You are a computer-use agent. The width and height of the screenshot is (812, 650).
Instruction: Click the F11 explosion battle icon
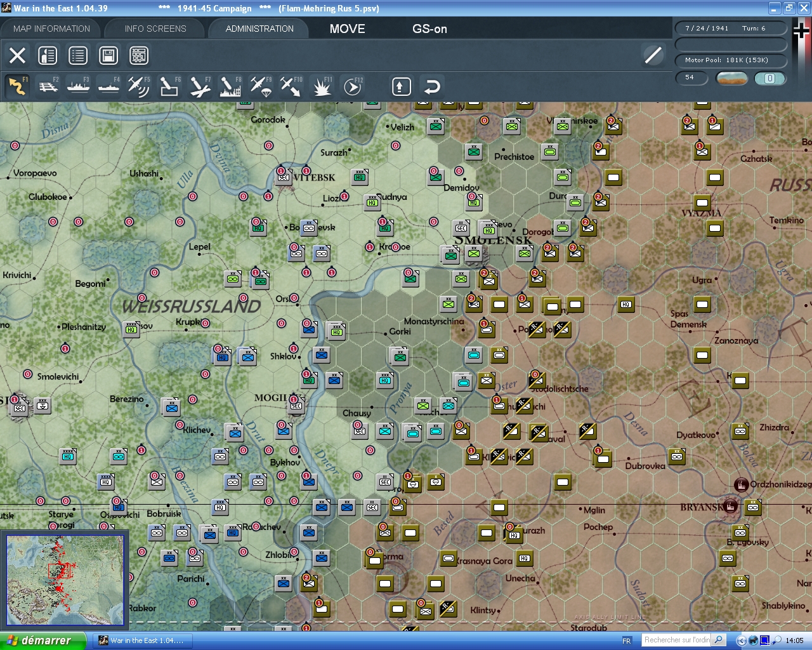[321, 86]
